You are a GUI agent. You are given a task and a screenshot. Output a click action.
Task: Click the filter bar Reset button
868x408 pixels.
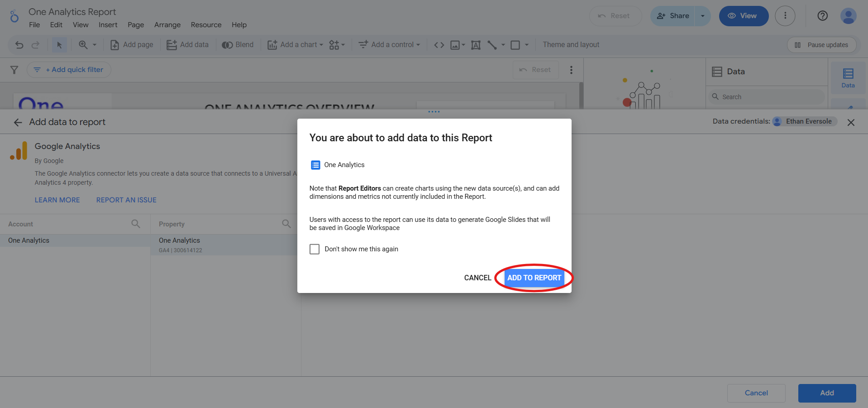(x=535, y=70)
